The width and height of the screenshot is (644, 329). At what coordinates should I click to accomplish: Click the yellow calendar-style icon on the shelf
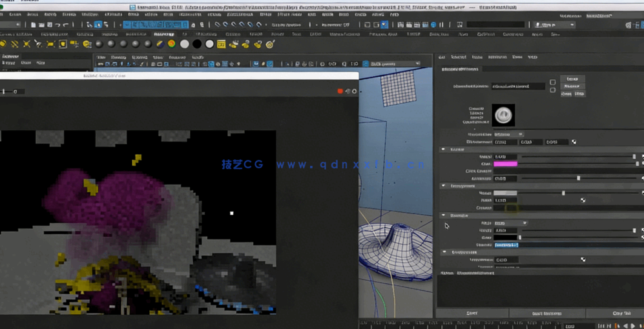click(x=221, y=44)
